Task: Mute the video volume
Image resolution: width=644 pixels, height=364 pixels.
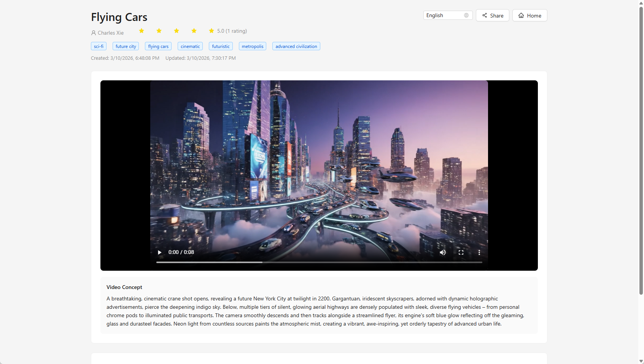Action: (x=443, y=252)
